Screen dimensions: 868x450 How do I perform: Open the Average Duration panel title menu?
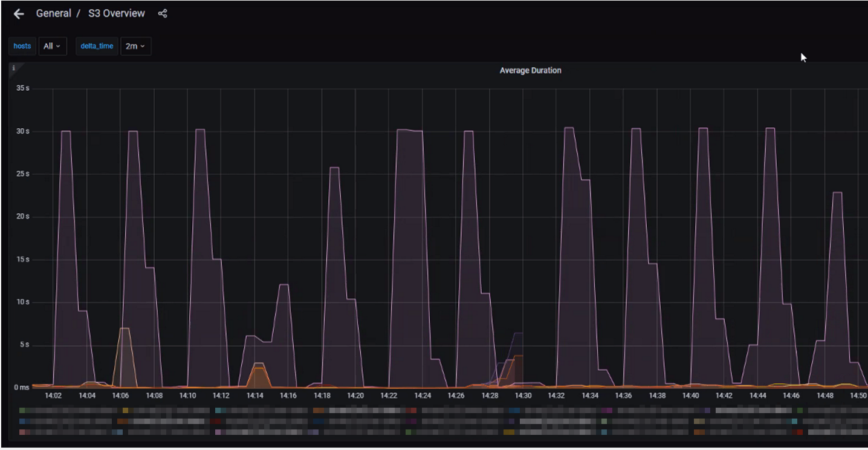(530, 71)
